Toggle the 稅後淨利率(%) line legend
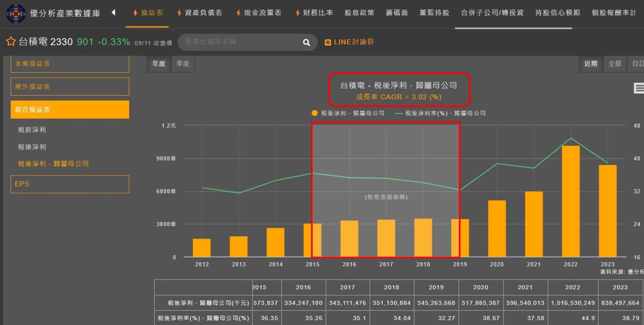Image resolution: width=644 pixels, height=325 pixels. click(x=440, y=113)
